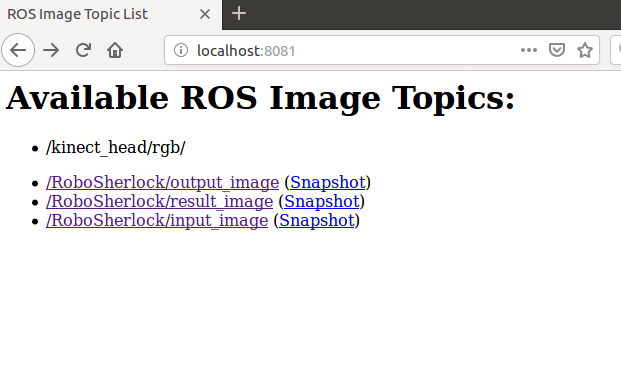Image resolution: width=621 pixels, height=374 pixels.
Task: Open /RoboSherlock/output_image stream link
Action: (x=162, y=182)
